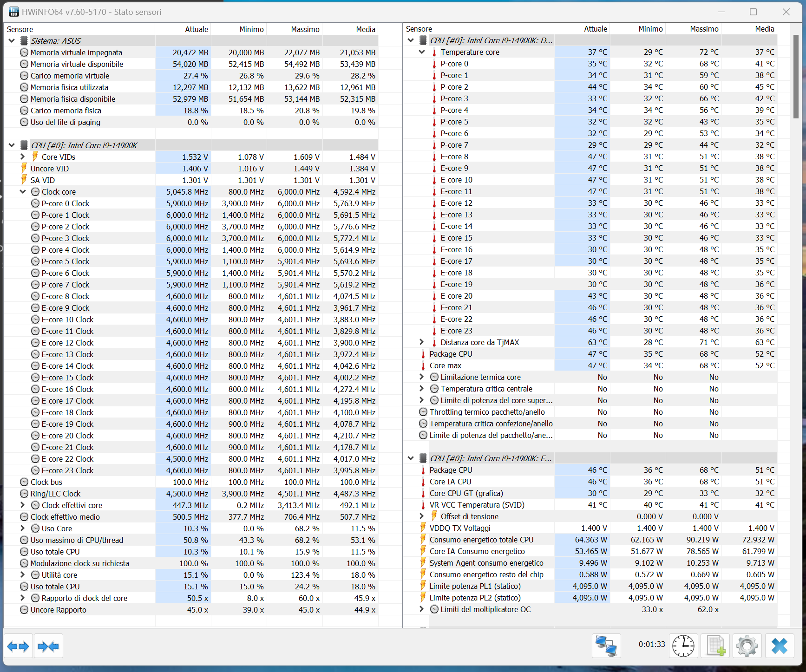Click the round icon beside Ring/LLC Clock
This screenshot has height=672, width=806.
tap(24, 494)
